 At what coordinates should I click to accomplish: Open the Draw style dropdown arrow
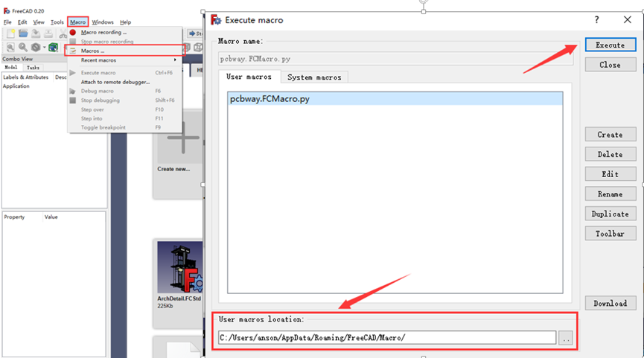pos(45,47)
